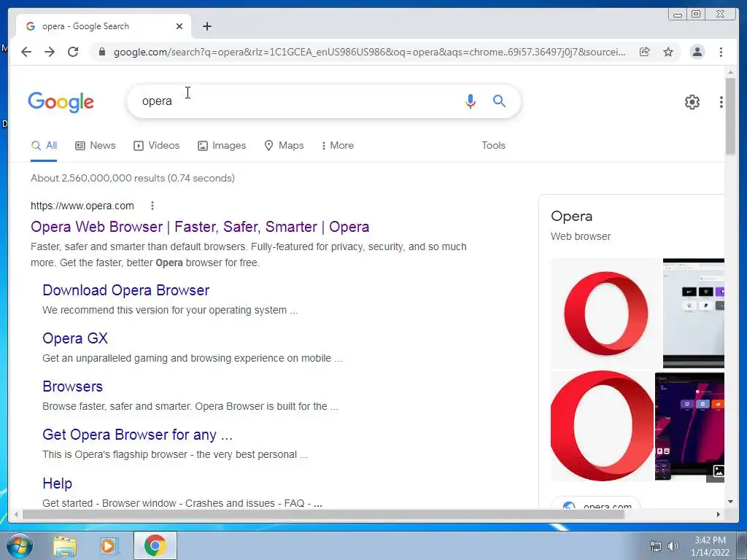Open the network tray icon
747x560 pixels.
pyautogui.click(x=656, y=546)
